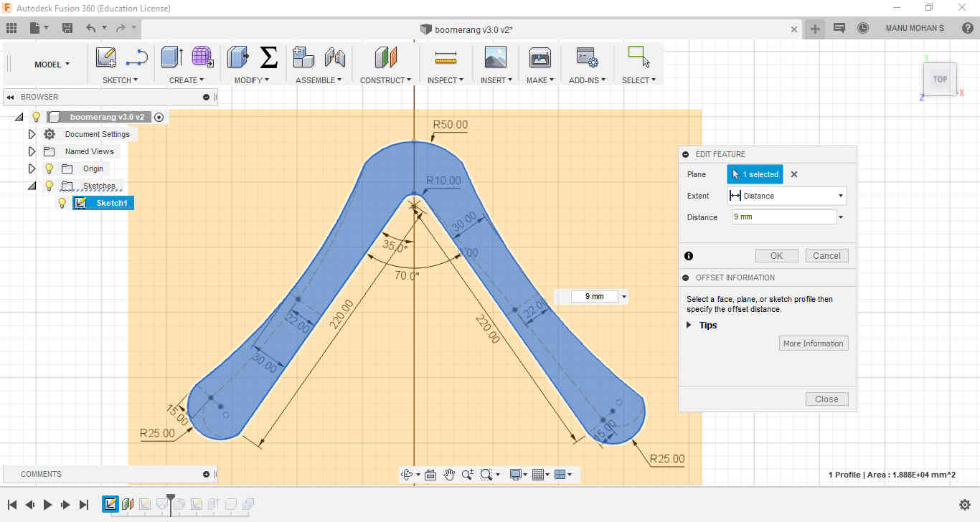Click the More Information button
The height and width of the screenshot is (522, 980).
coord(814,343)
